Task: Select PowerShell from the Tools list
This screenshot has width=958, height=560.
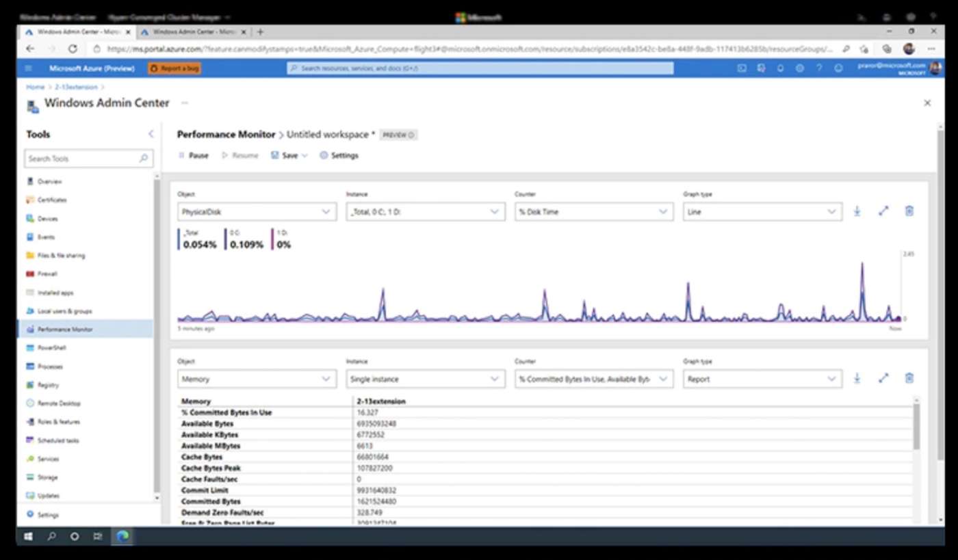Action: coord(51,348)
